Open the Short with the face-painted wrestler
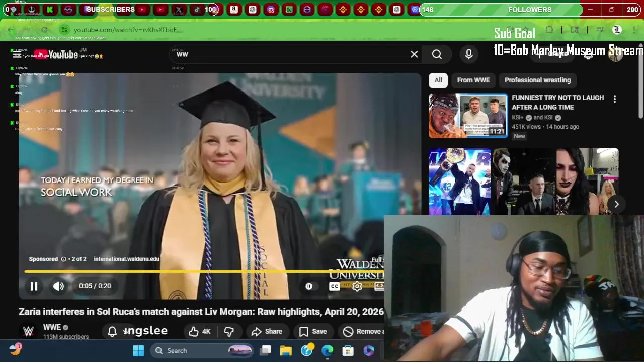This screenshot has width=644, height=362. (x=523, y=182)
